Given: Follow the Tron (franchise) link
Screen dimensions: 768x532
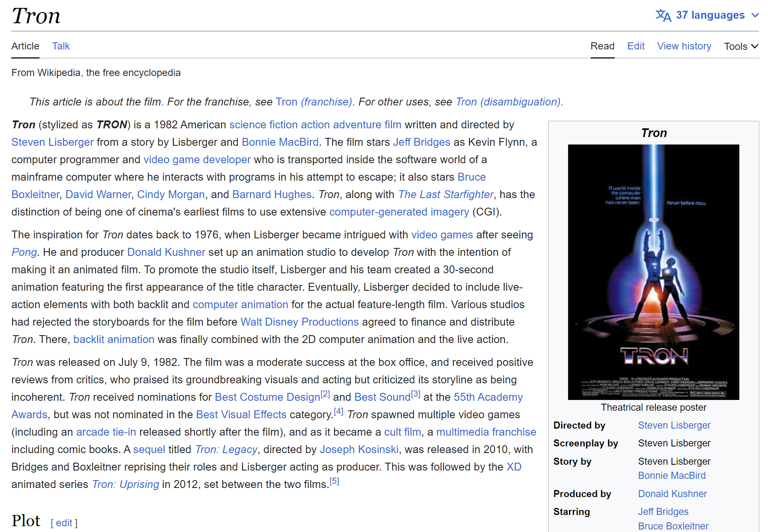Looking at the screenshot, I should coord(314,102).
